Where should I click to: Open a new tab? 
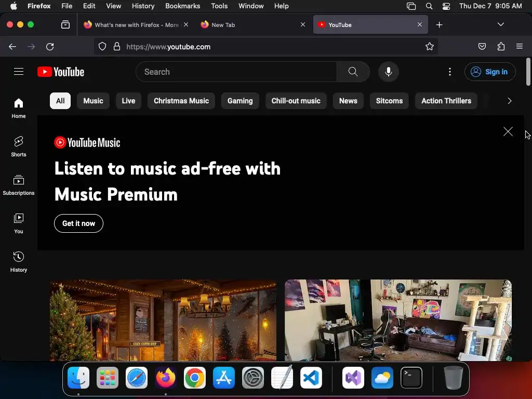(x=440, y=25)
